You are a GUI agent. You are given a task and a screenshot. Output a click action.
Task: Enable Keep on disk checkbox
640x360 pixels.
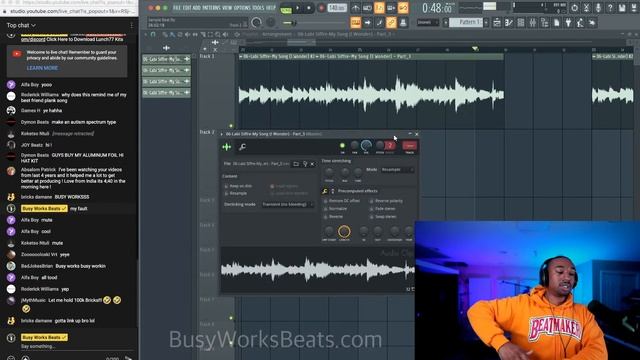226,186
